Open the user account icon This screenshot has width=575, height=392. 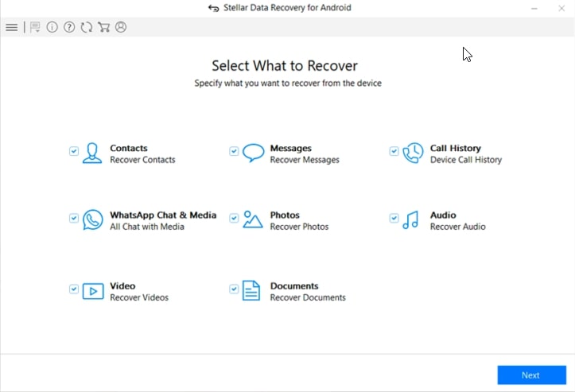(x=121, y=27)
